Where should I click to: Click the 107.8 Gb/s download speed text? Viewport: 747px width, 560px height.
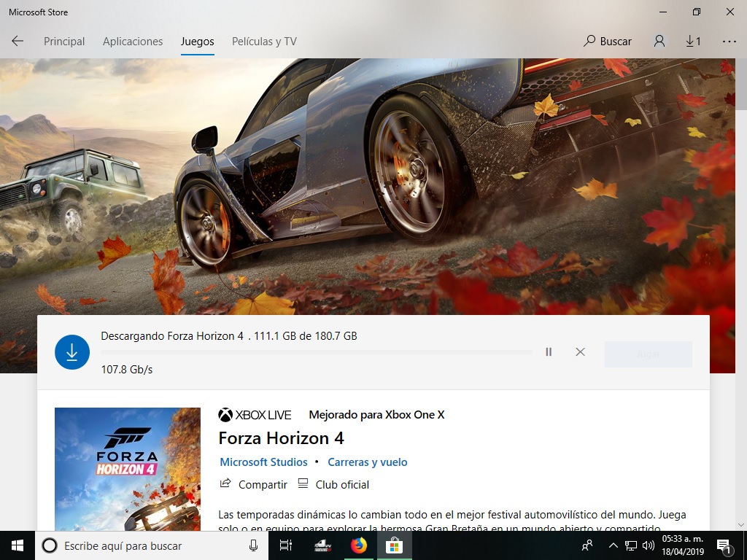(x=127, y=370)
